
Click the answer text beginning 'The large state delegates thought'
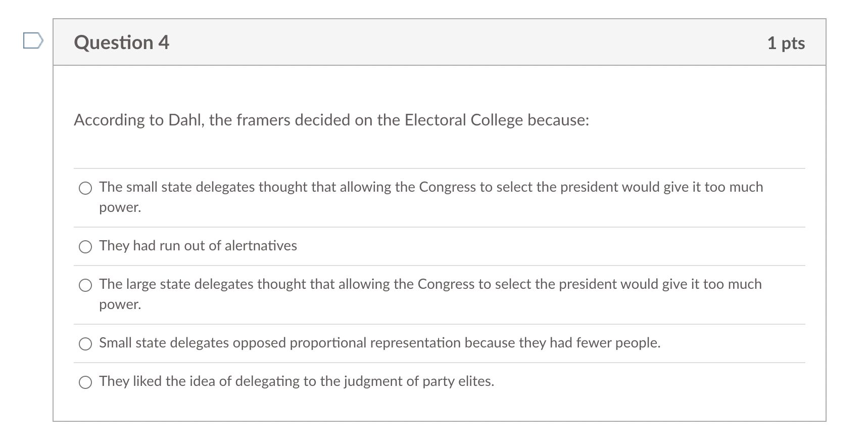tap(430, 294)
